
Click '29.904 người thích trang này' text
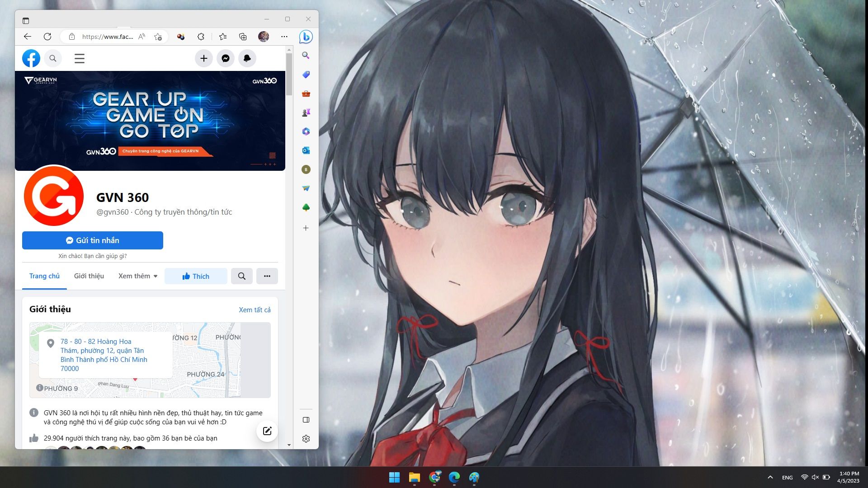[86, 438]
